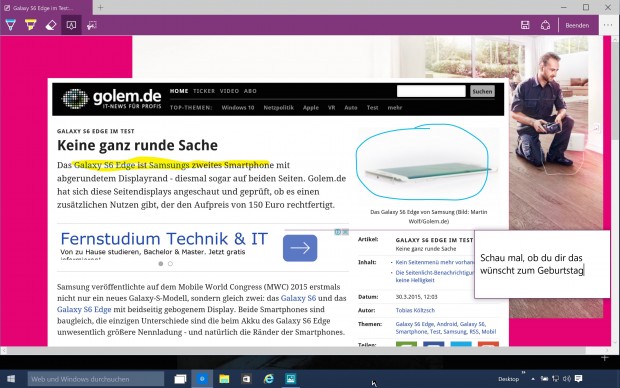Close the ad with X icon
Image resolution: width=620 pixels, height=388 pixels.
(x=345, y=232)
